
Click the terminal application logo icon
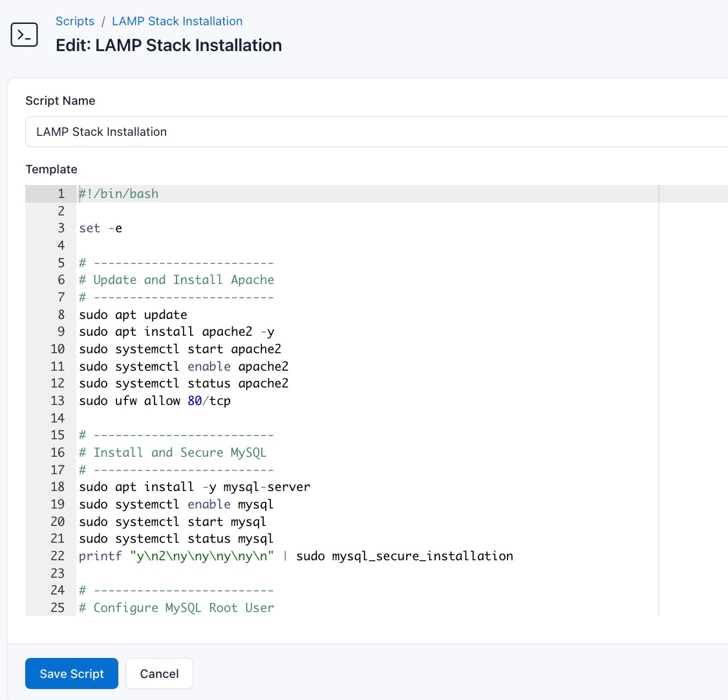point(24,35)
